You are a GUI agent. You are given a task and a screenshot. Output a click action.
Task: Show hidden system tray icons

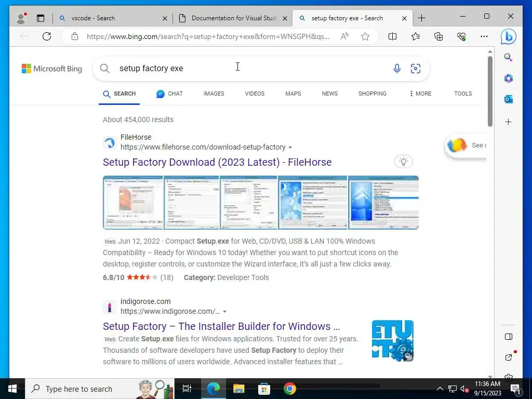440,389
